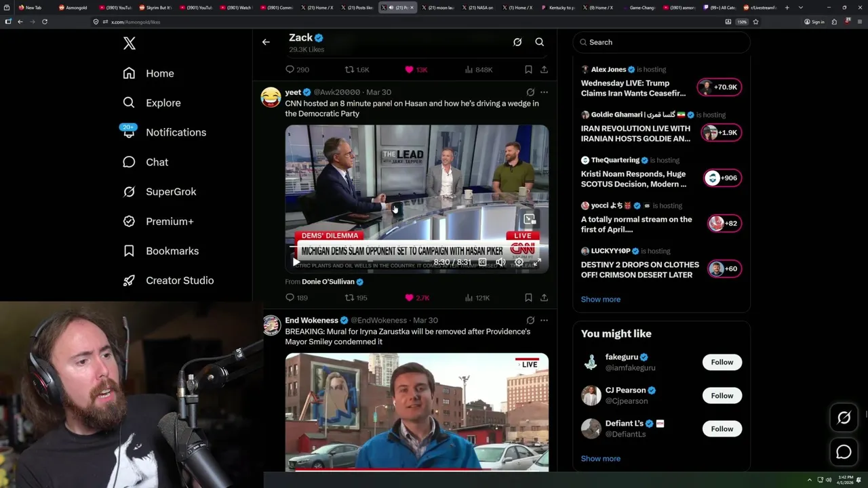Open a new browser tab with plus

787,7
